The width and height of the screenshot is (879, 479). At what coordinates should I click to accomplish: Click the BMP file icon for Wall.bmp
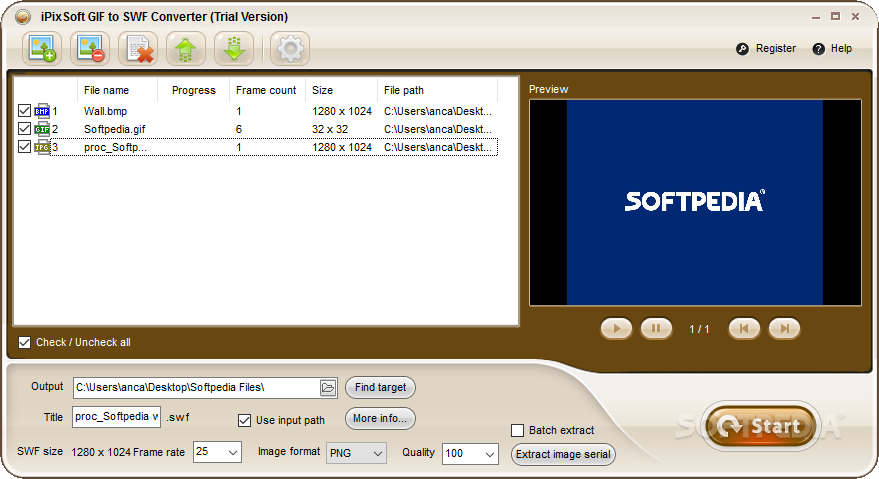pyautogui.click(x=42, y=111)
